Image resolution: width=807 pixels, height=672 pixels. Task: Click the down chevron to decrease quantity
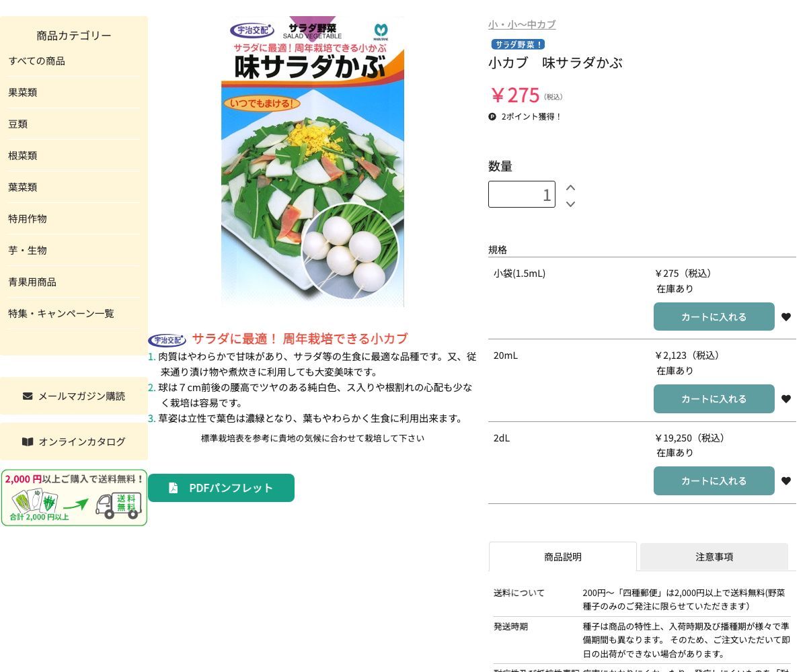point(570,204)
